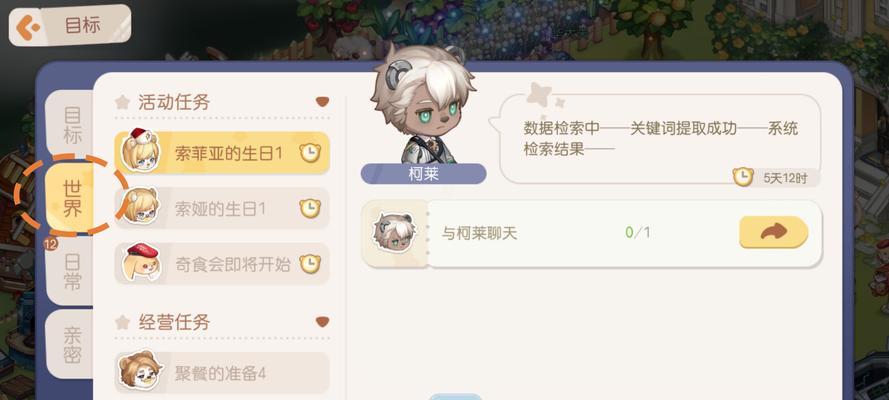Viewport: 889px width, 400px height.
Task: Click the clock icon on 索娅的生日1
Action: (310, 208)
